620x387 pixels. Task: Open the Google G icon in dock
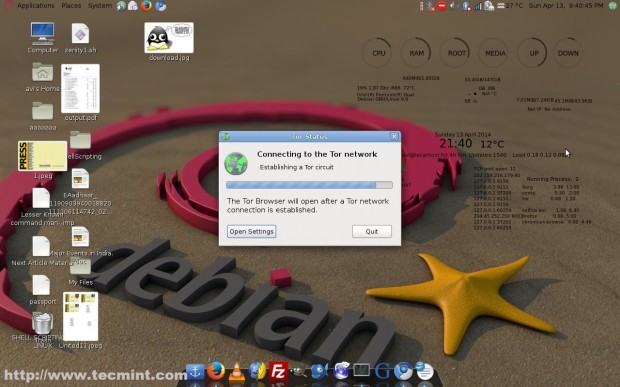coord(382,372)
